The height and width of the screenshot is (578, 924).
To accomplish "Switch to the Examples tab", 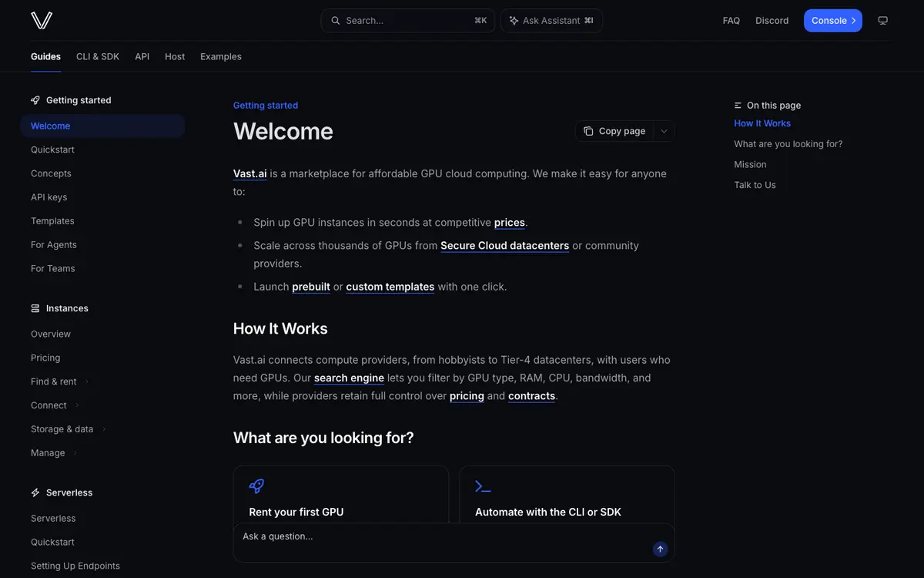I will tap(221, 56).
